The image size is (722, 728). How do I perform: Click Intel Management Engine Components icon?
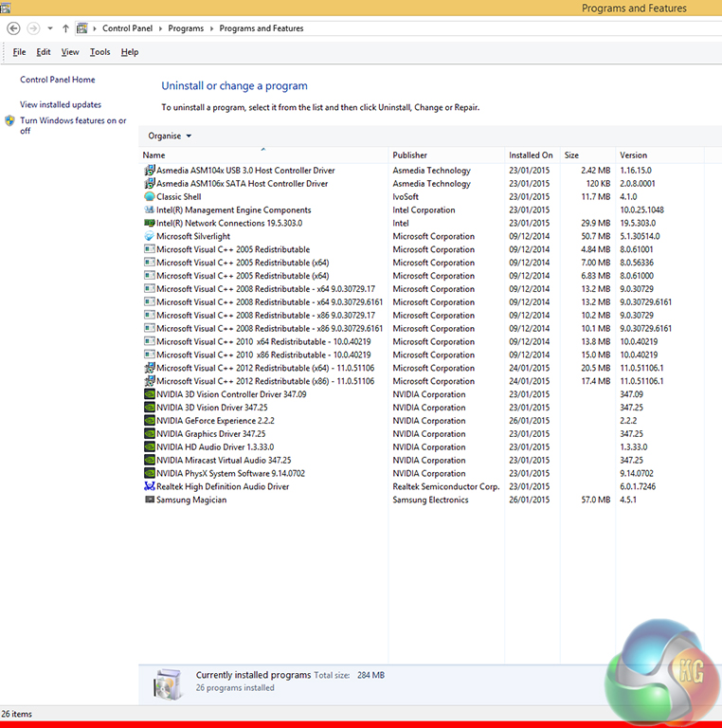tap(150, 209)
